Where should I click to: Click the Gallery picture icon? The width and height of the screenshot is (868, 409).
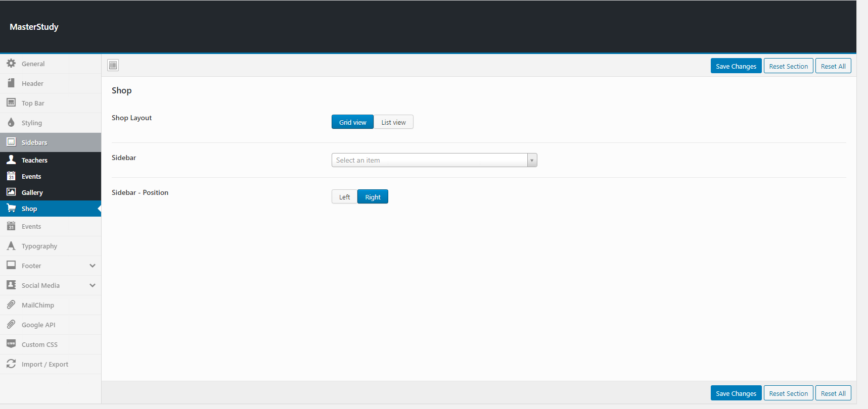point(11,192)
